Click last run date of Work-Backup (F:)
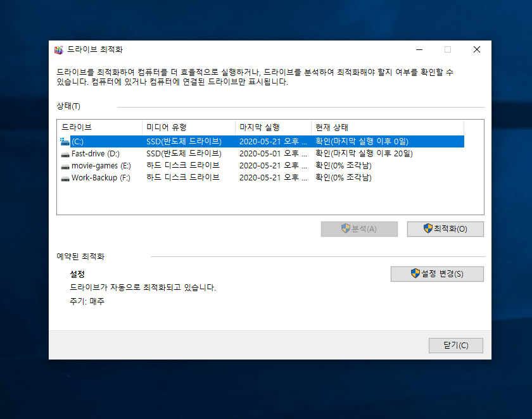Screen dimensions: 532x419 click(273, 178)
